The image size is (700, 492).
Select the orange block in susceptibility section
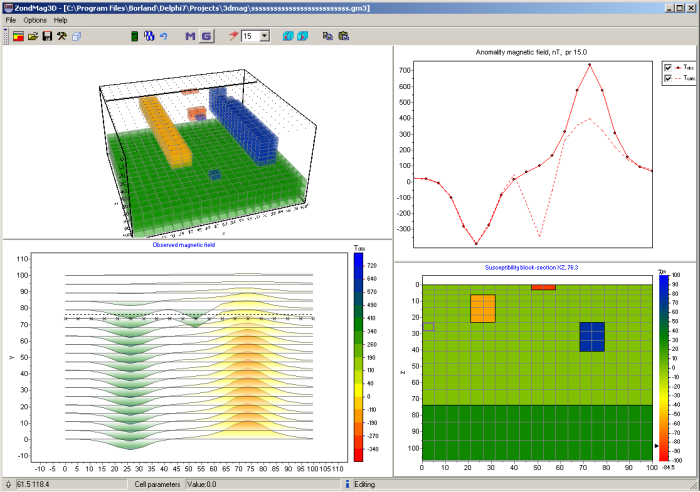(x=483, y=308)
